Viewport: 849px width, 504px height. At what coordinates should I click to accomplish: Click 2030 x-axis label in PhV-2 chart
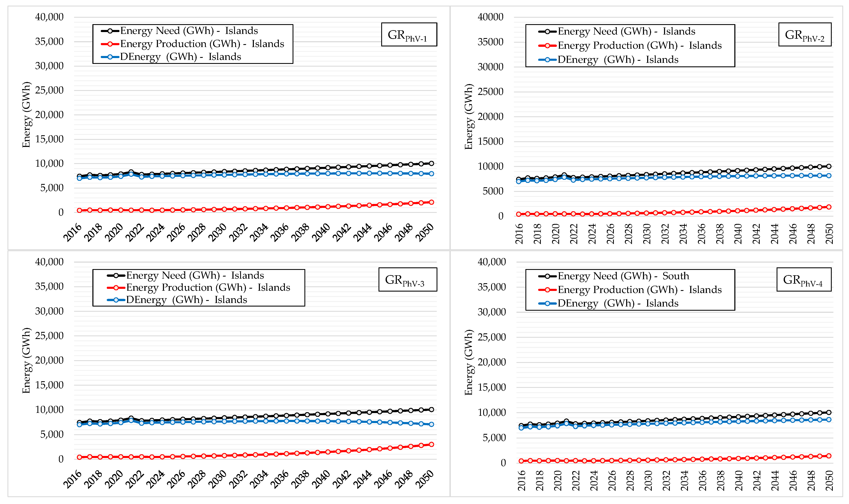[x=647, y=234]
